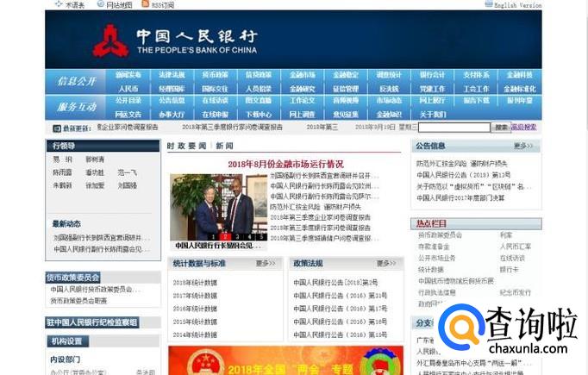Open 办事大厅 navigation item
Image resolution: width=588 pixels, height=375 pixels.
click(x=172, y=115)
